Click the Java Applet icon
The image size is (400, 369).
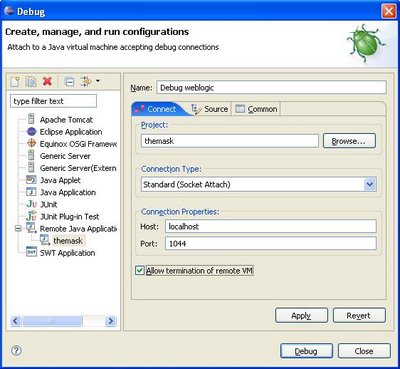(x=31, y=180)
